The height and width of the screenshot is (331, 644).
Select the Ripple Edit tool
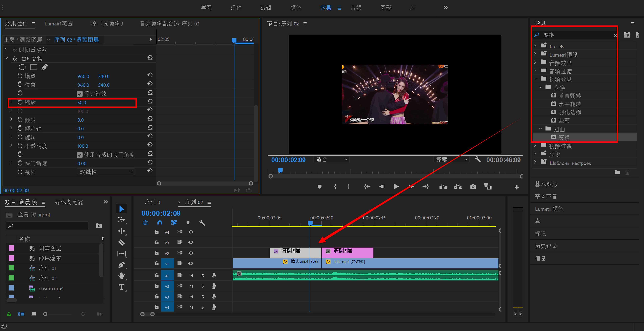tap(122, 231)
